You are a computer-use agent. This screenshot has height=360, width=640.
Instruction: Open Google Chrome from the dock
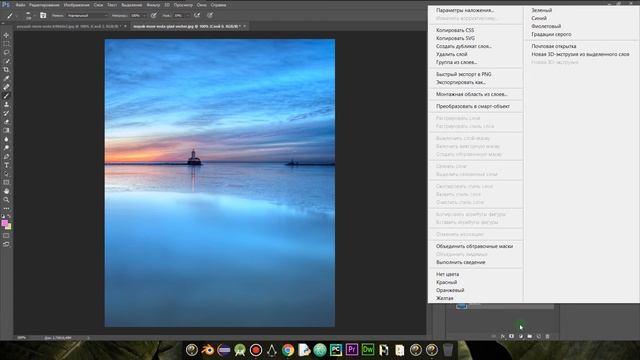tap(288, 350)
